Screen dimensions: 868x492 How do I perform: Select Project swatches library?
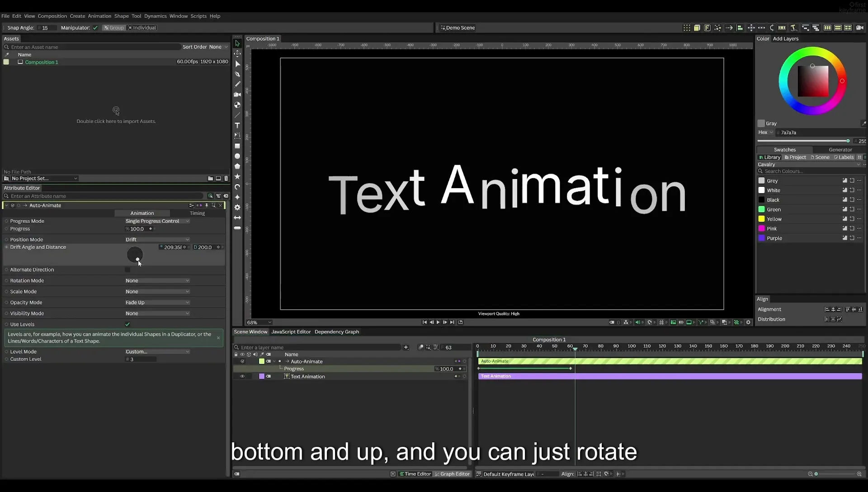pos(795,157)
